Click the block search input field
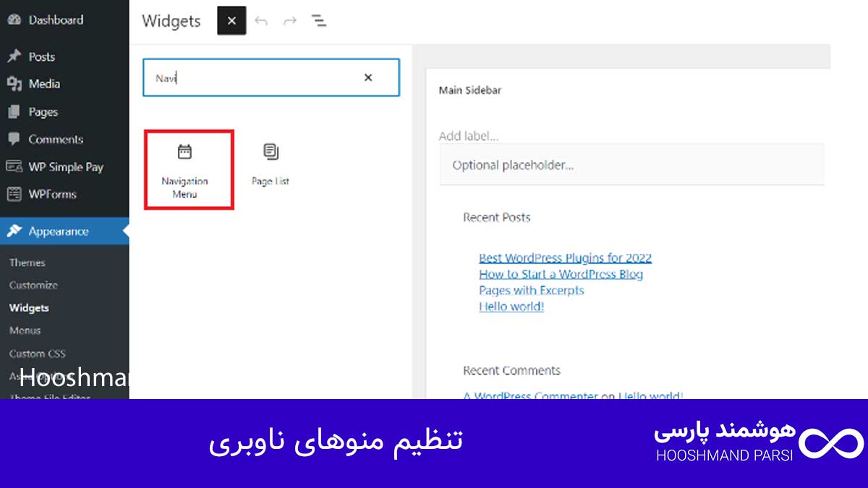This screenshot has height=488, width=868. [x=271, y=77]
